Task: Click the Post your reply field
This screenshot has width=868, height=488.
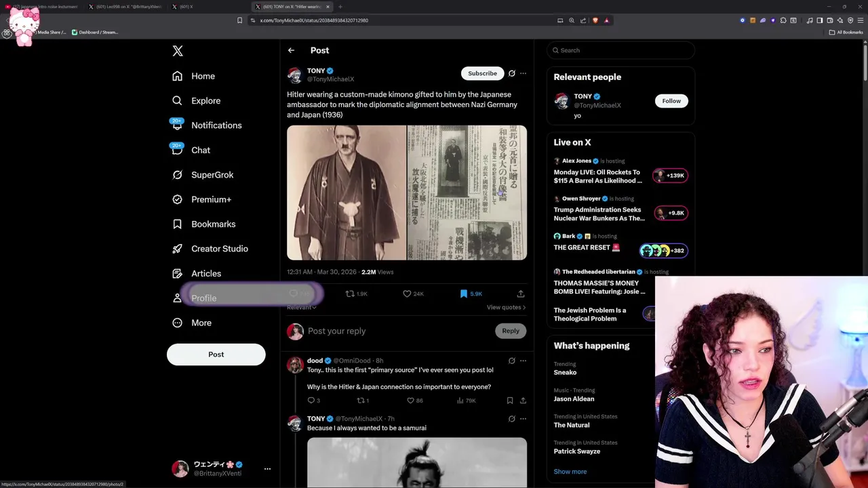Action: tap(400, 331)
